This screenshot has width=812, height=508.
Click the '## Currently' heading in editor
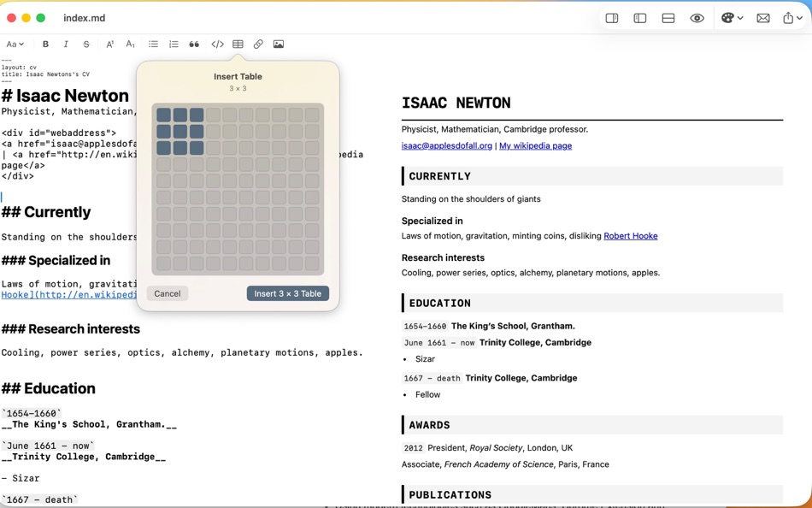point(46,212)
